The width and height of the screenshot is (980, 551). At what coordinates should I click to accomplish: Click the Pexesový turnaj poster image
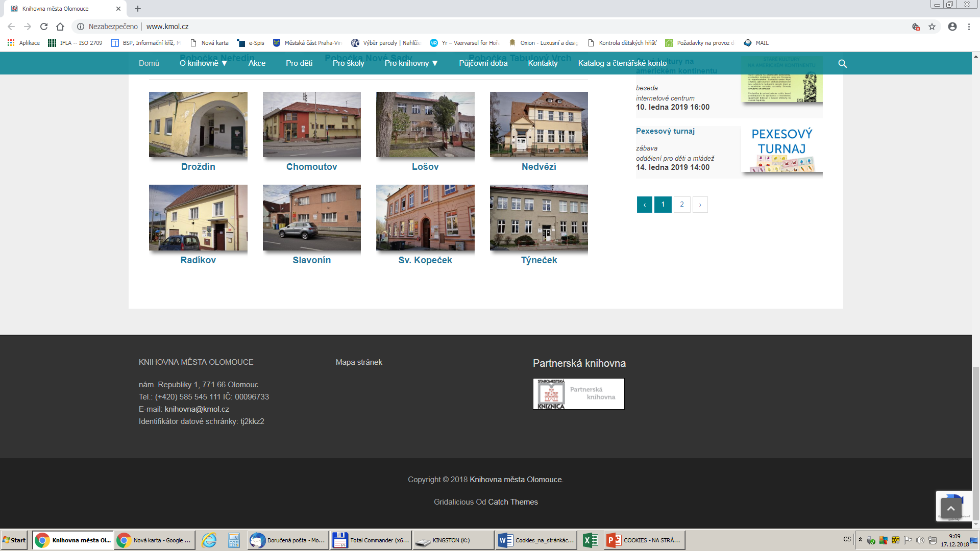tap(781, 149)
